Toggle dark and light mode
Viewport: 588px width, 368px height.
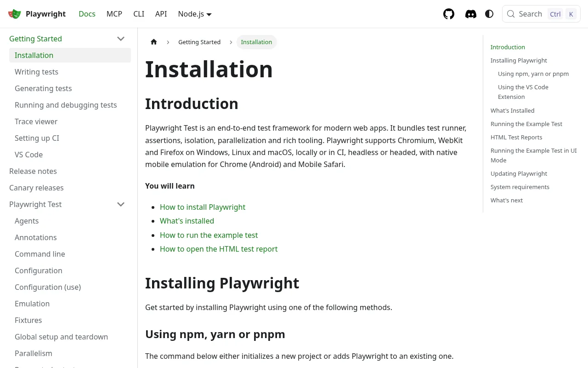(489, 14)
